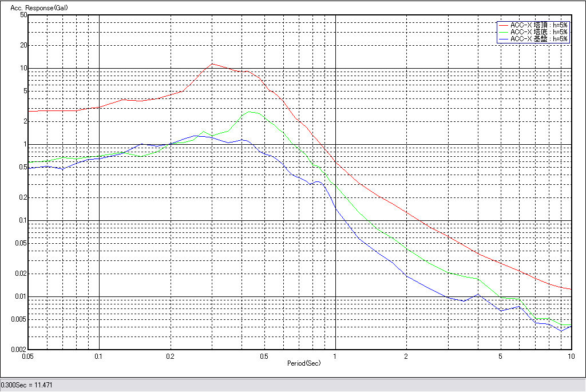Click the x-axis tick label '10'
The height and width of the screenshot is (392, 586).
click(570, 356)
